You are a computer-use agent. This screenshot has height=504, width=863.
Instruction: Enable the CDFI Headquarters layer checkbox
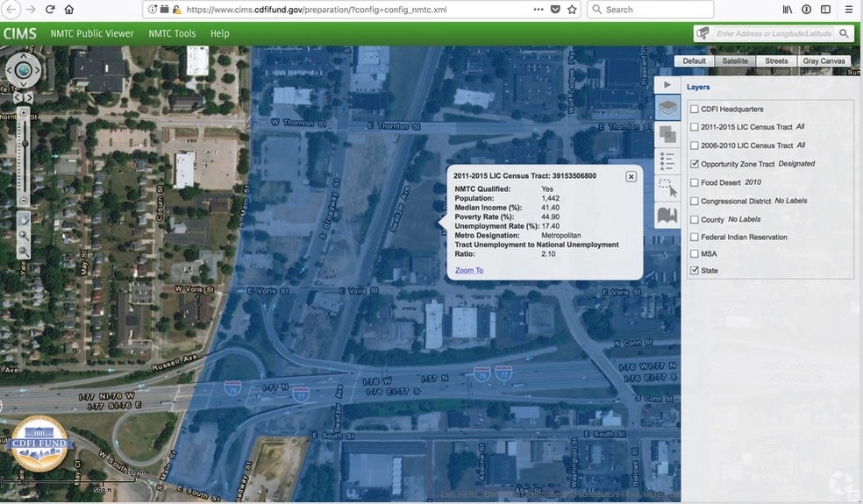[695, 110]
